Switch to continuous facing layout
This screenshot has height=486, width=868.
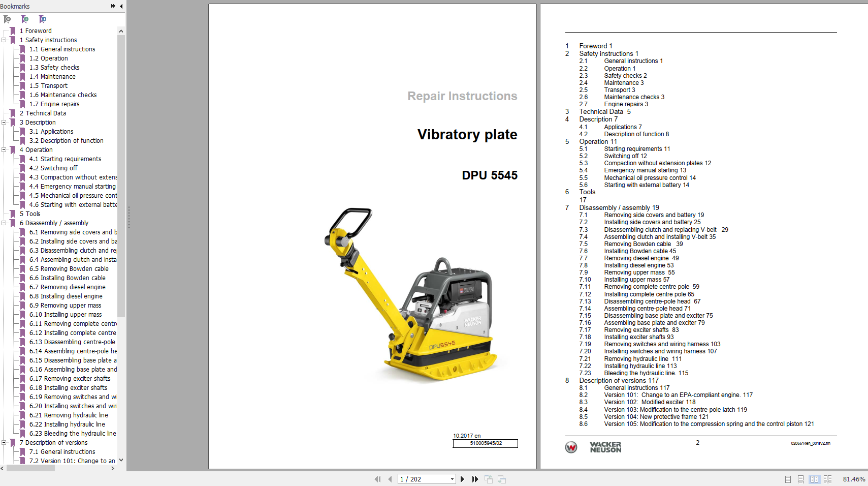coord(828,479)
